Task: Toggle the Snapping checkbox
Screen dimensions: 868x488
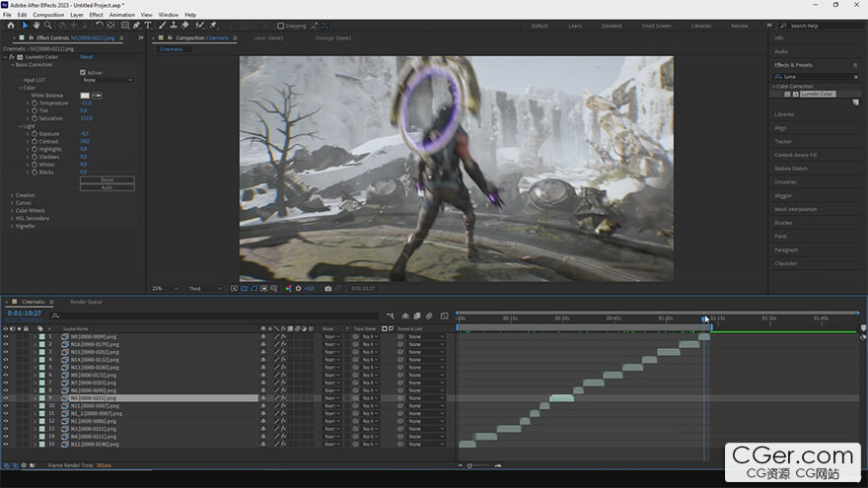Action: tap(281, 26)
